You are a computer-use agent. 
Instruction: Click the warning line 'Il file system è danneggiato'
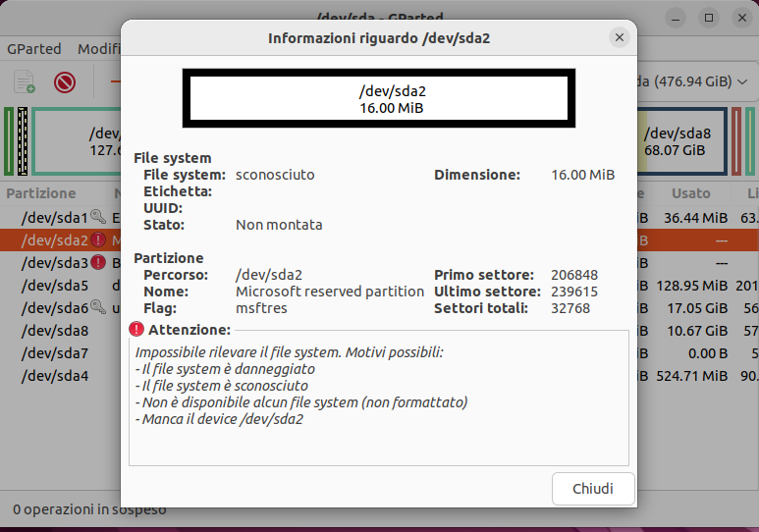pos(225,369)
